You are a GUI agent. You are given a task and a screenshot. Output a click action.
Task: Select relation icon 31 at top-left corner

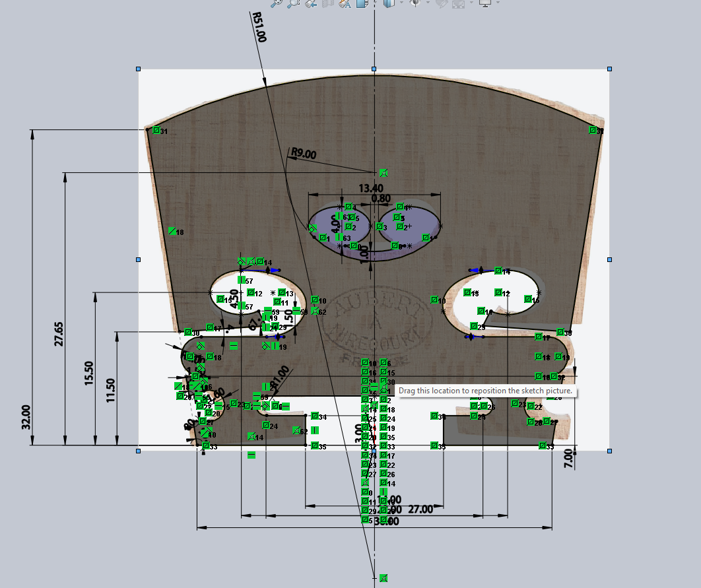coord(156,131)
